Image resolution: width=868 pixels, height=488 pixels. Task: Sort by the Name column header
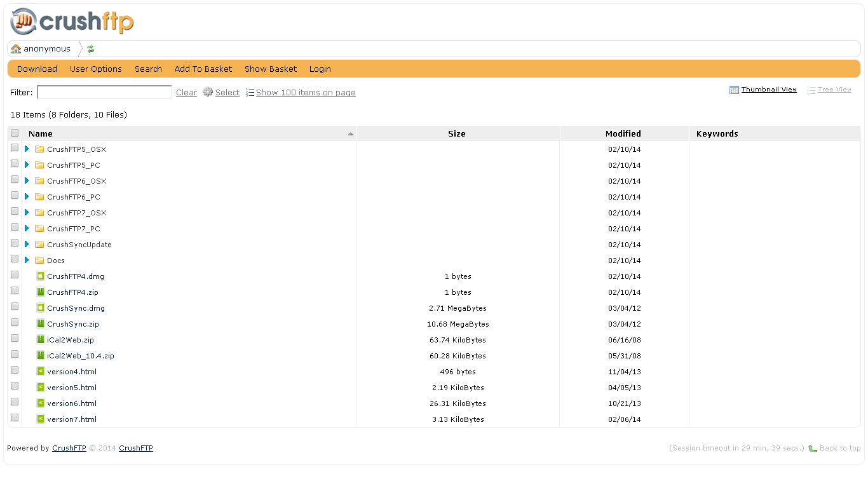(x=189, y=133)
